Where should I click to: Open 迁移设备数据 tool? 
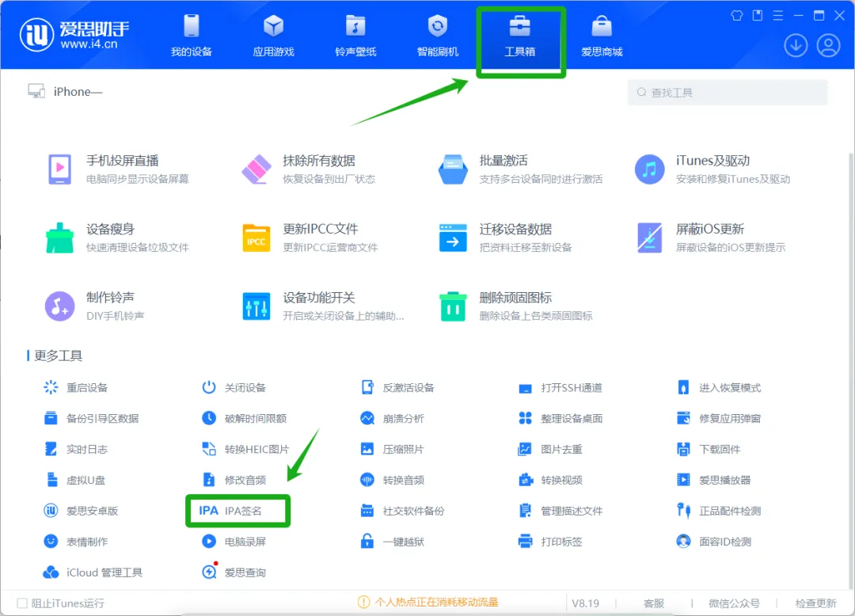coord(505,238)
